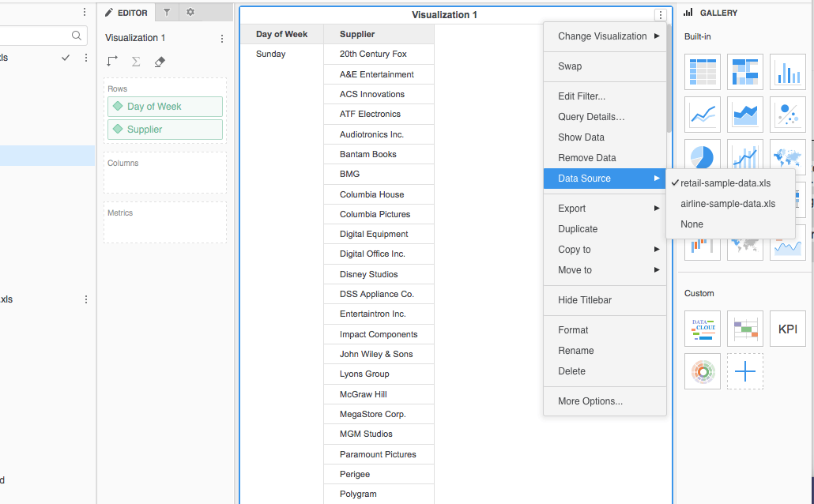Screen dimensions: 814x504
Task: Open Visualization 1 title bar menu button
Action: [x=661, y=15]
